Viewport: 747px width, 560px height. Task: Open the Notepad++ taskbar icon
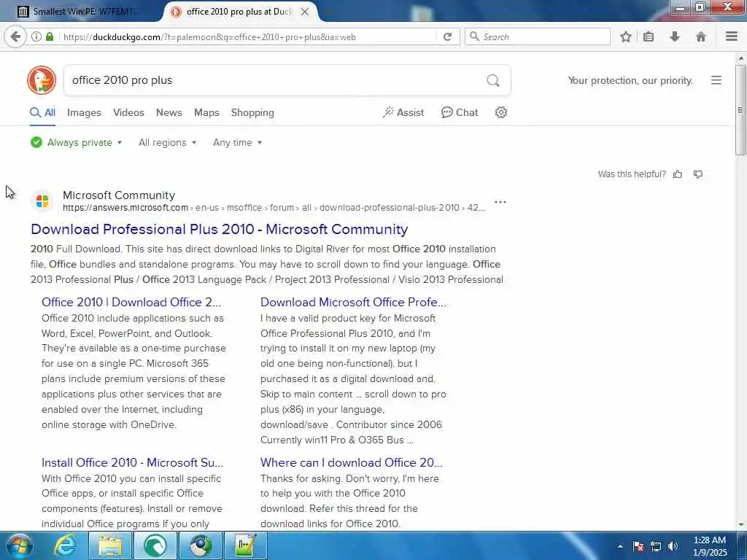pos(246,545)
